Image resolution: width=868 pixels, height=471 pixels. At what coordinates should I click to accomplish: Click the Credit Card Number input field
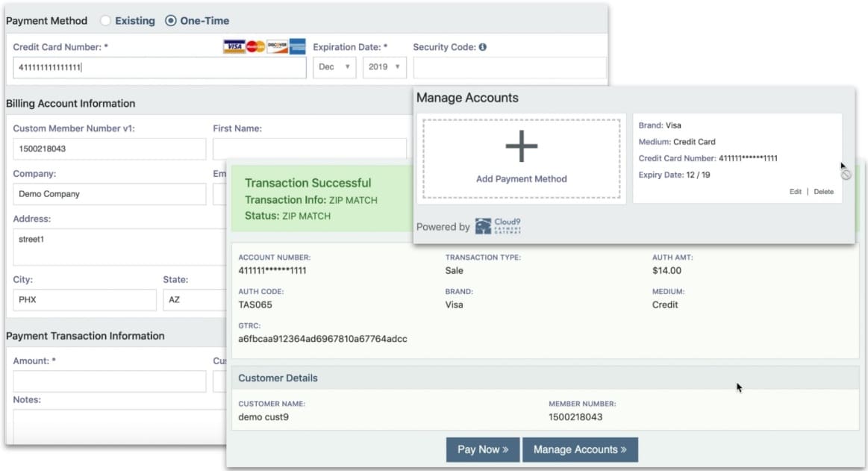click(x=158, y=67)
